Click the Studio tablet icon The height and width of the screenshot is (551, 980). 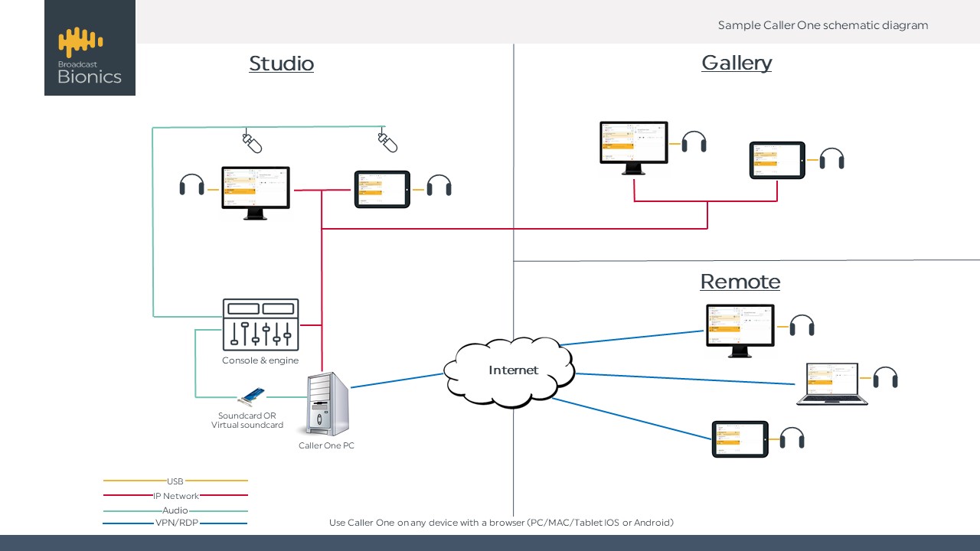point(382,189)
